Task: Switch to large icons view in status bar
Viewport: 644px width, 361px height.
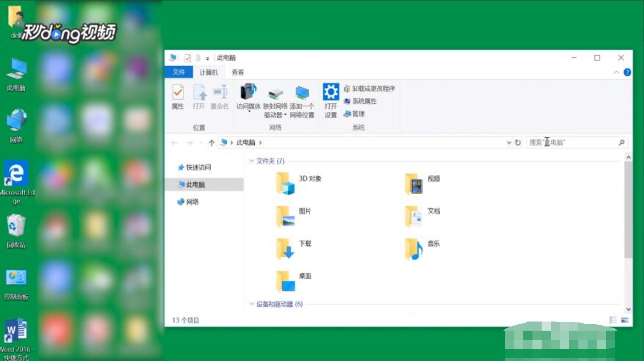Action: tap(625, 320)
